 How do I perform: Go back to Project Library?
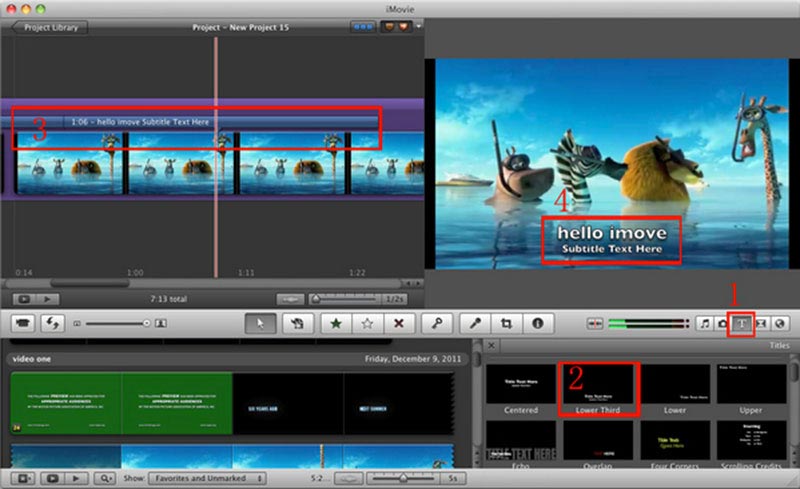point(50,27)
